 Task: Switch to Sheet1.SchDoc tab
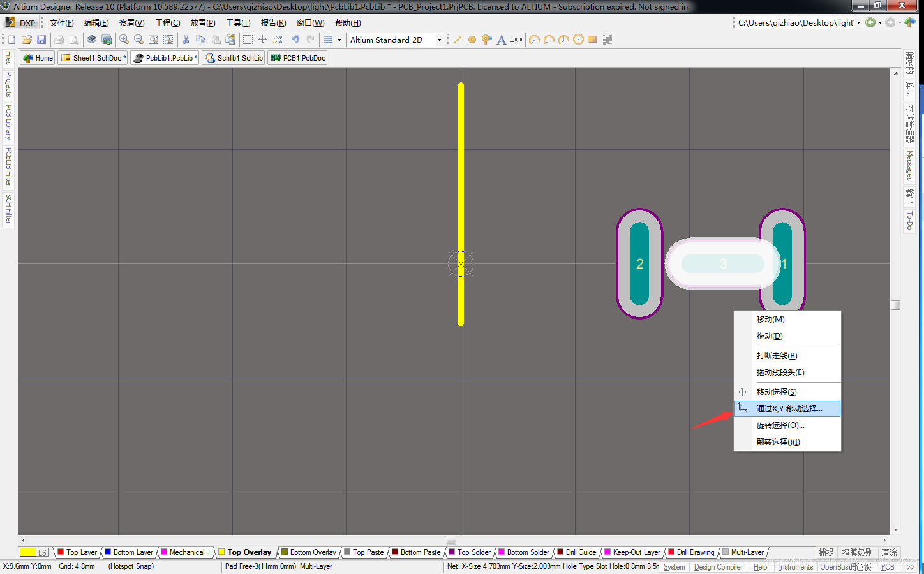pos(93,58)
